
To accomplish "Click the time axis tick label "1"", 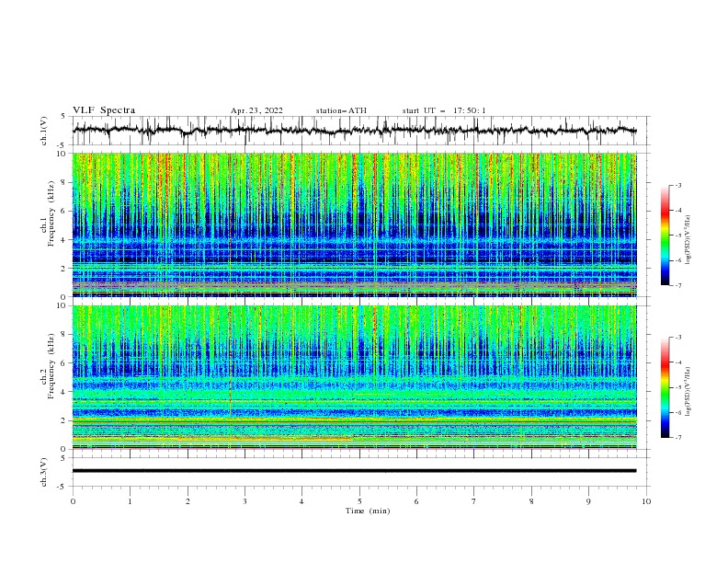I will point(130,501).
